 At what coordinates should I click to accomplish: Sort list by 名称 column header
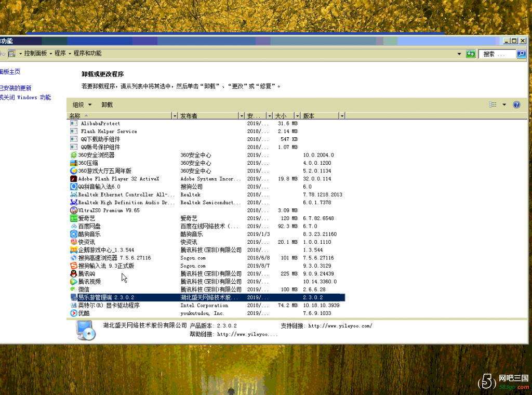point(119,116)
